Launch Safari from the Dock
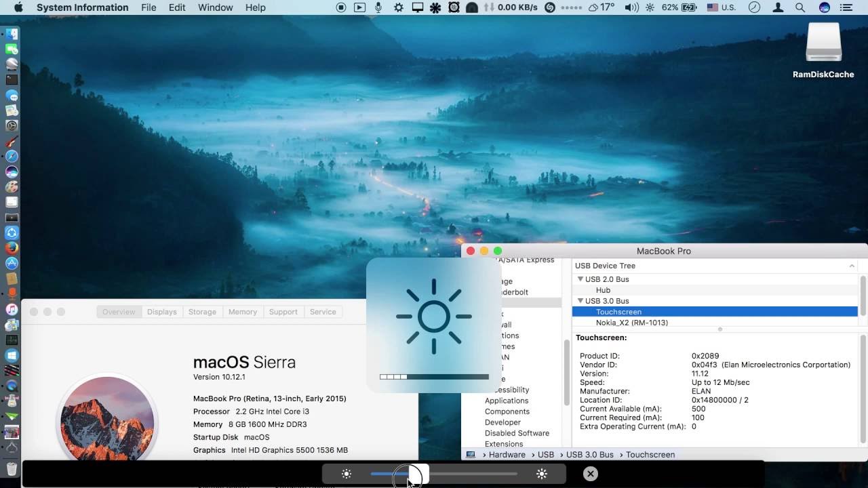868x488 pixels. pyautogui.click(x=12, y=156)
